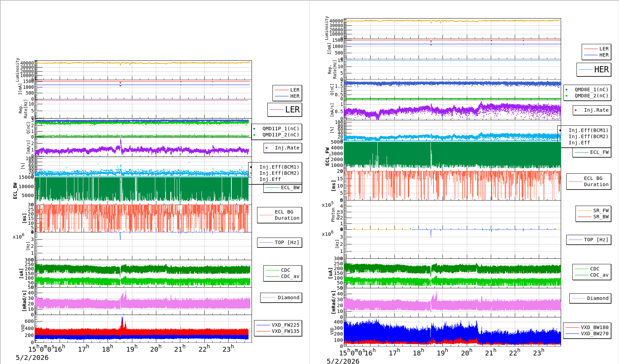Image resolution: width=619 pixels, height=364 pixels.
Task: Click the ECL_FW legend entry
Action: click(x=592, y=152)
